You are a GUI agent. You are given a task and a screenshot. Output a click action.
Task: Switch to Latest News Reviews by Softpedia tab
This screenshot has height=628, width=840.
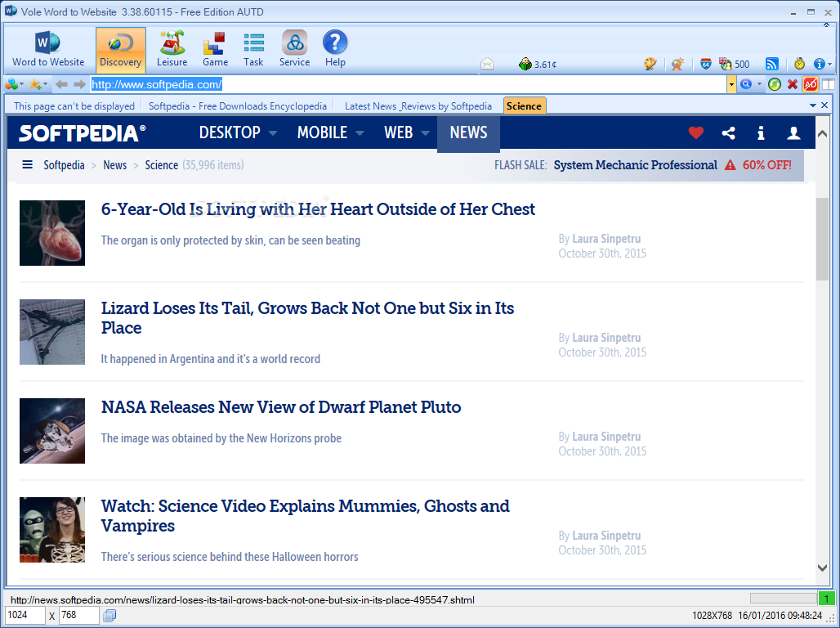418,106
